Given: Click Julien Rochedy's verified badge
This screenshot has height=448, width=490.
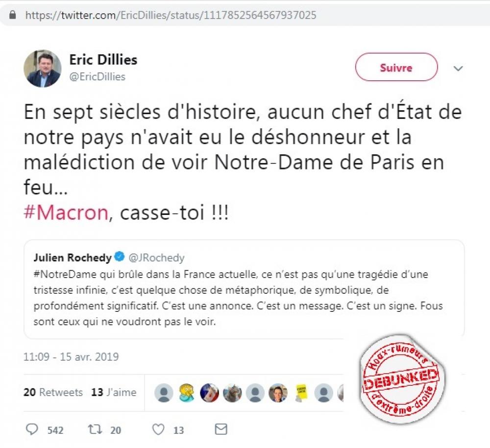Looking at the screenshot, I should click(x=120, y=257).
